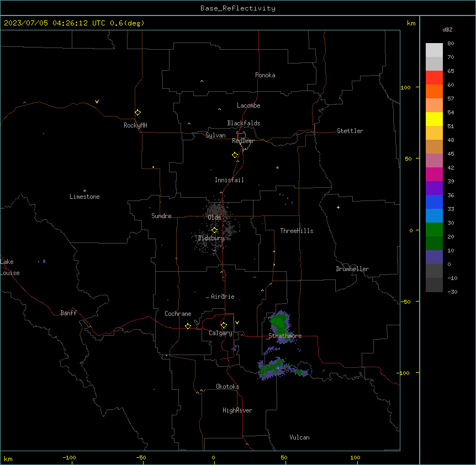Image resolution: width=476 pixels, height=465 pixels.
Task: Click the 57 value on dBZ legend
Action: pos(451,98)
